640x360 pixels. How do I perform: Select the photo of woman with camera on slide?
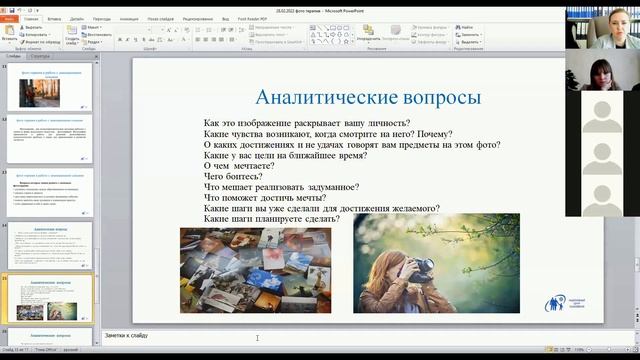click(x=436, y=263)
